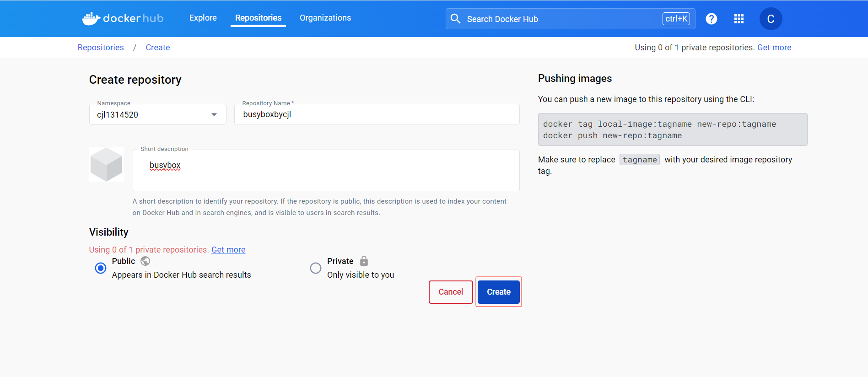Click 'Only visible to you' text
Screen dimensions: 868x377
click(x=361, y=275)
